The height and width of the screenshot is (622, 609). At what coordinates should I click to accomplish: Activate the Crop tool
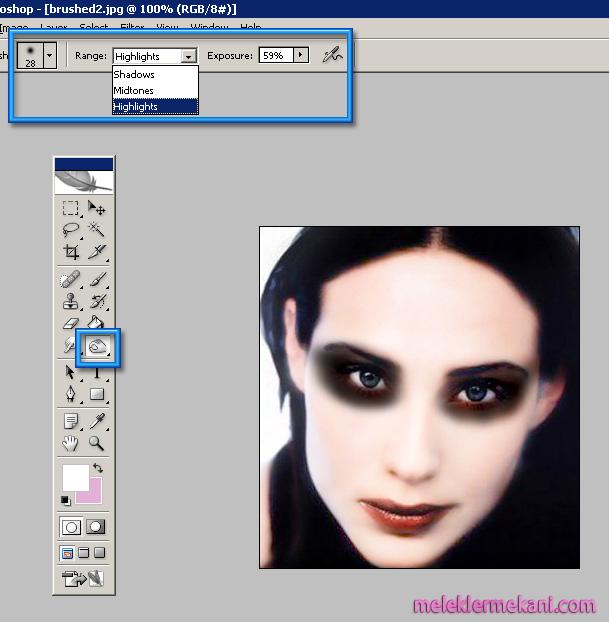point(71,252)
